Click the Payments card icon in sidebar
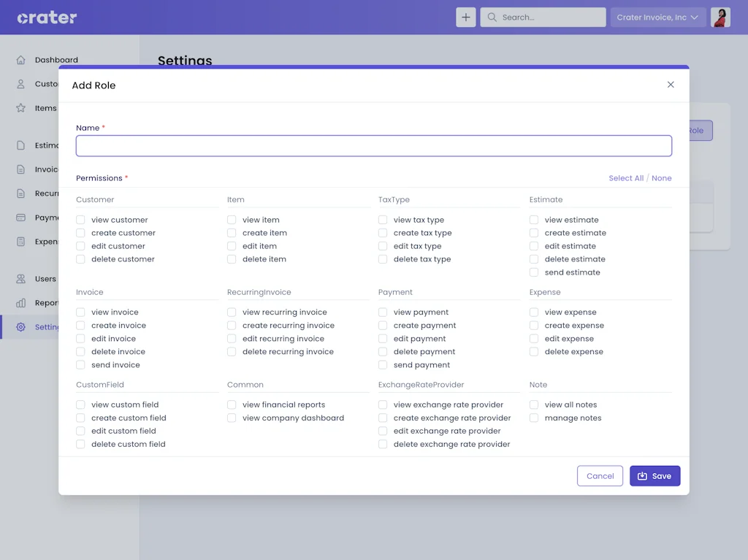Viewport: 748px width, 560px height. 20,218
